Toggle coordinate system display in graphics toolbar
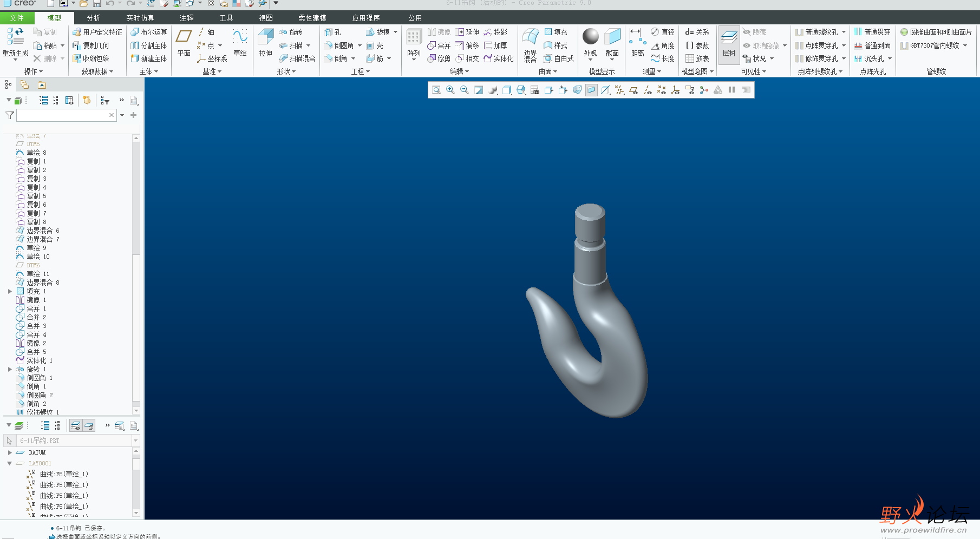This screenshot has width=980, height=539. tap(676, 90)
